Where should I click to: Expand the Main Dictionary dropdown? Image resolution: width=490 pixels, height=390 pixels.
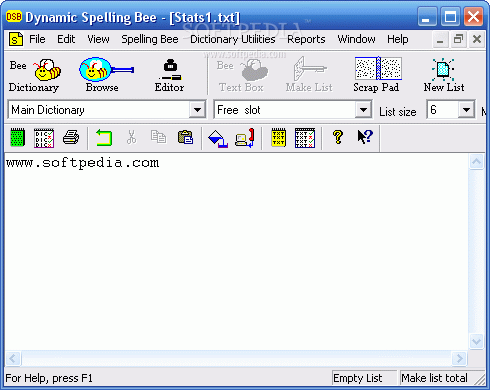coord(197,110)
